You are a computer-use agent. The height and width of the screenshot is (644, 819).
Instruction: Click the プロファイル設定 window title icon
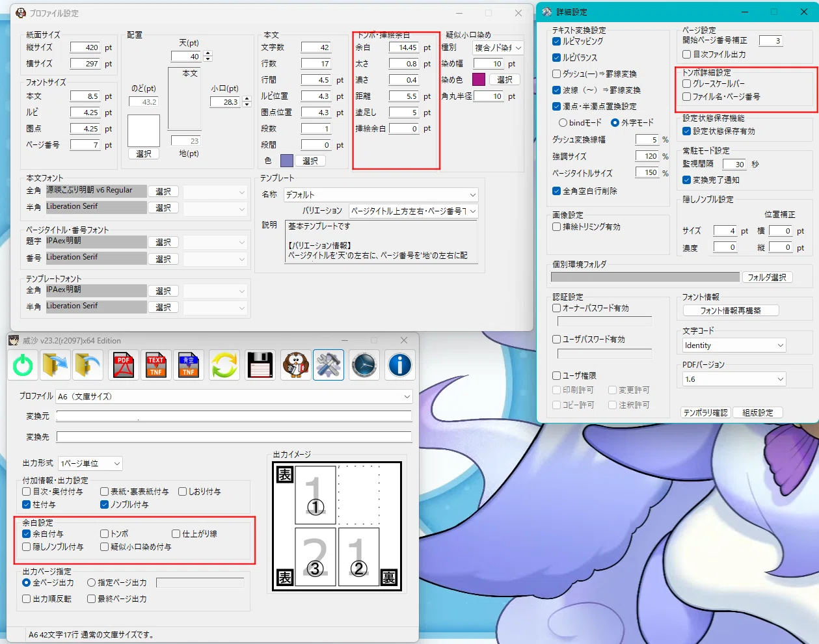point(21,13)
